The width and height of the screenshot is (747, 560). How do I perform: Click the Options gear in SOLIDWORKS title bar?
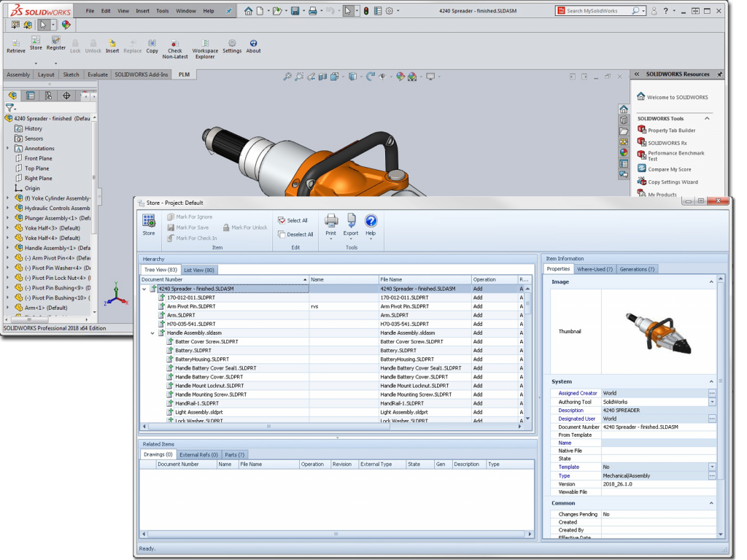point(390,10)
